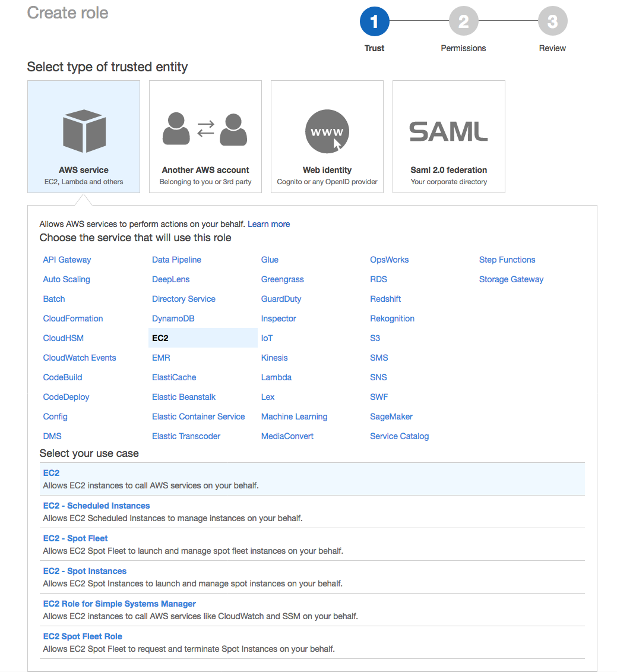Jump to step 2 Permissions circle
This screenshot has width=617, height=672.
click(x=464, y=21)
